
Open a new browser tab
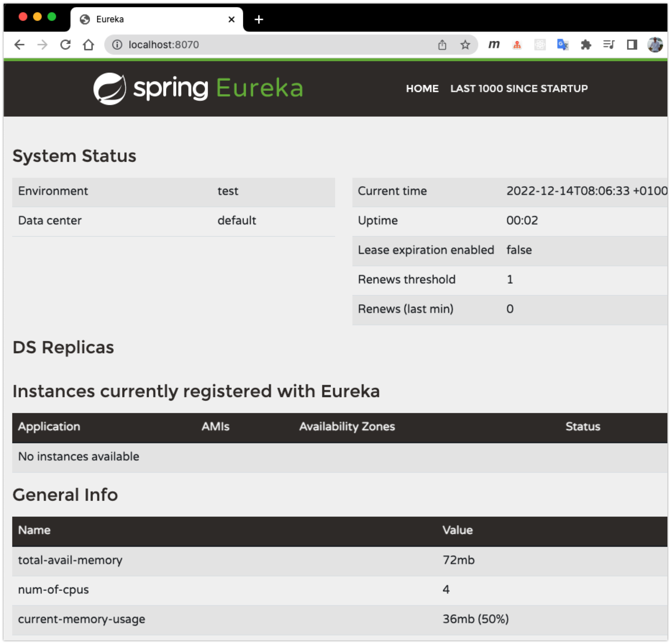tap(259, 19)
